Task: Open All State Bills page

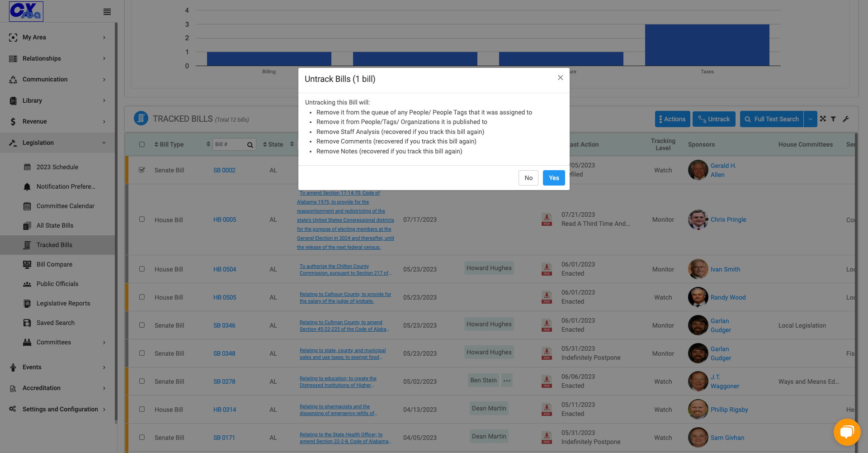Action: pyautogui.click(x=55, y=225)
